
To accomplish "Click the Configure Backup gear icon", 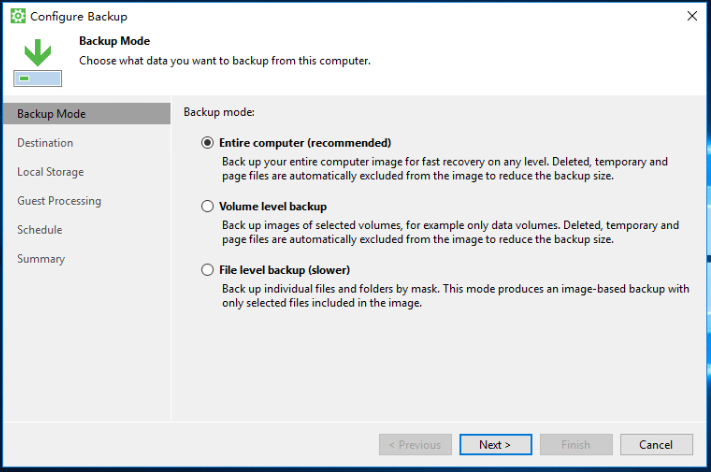I will [x=18, y=16].
